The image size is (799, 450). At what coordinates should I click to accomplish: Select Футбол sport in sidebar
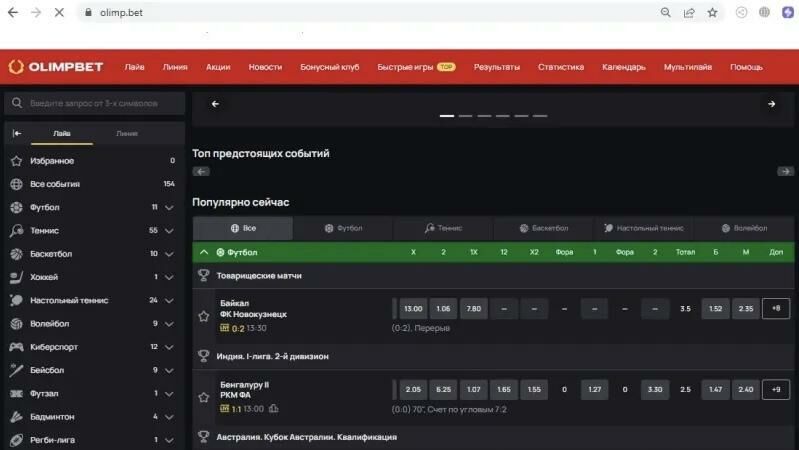(44, 207)
